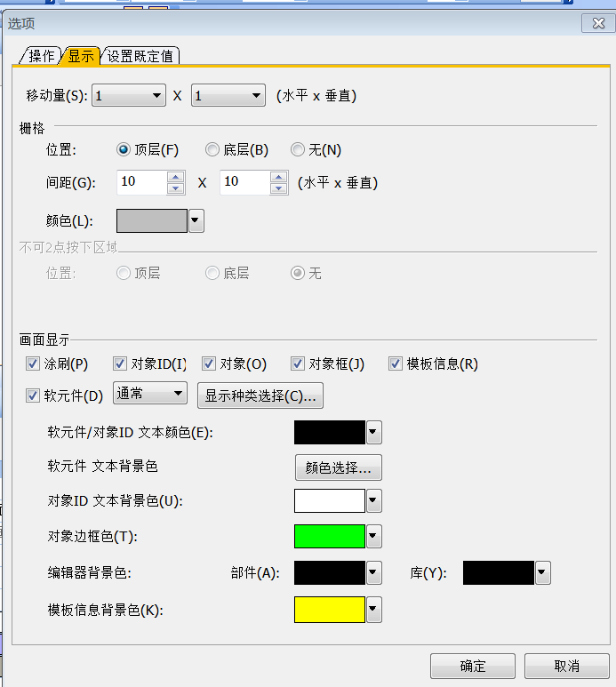Select 底层(B) grid position radio
Screen dimensions: 616x687
click(x=212, y=150)
